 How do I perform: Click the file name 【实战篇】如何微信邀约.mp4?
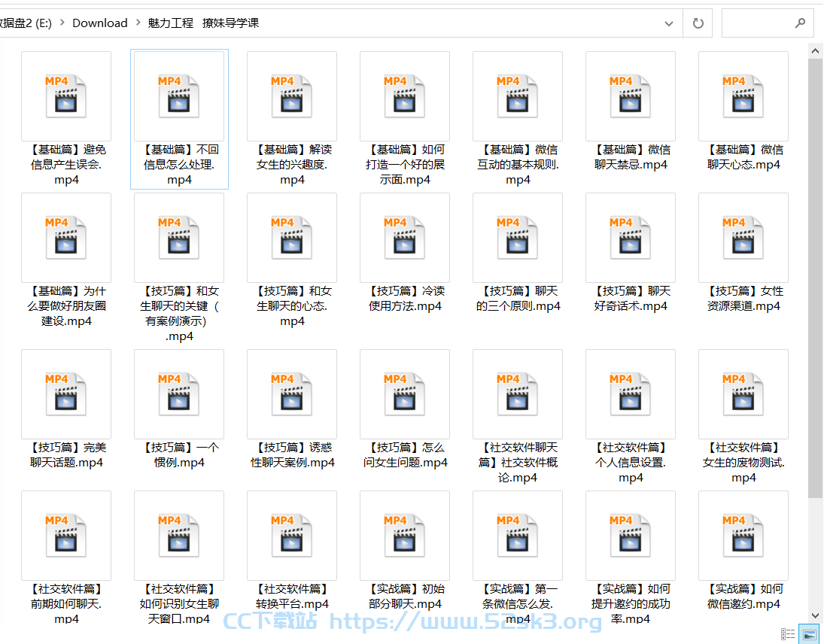click(743, 596)
